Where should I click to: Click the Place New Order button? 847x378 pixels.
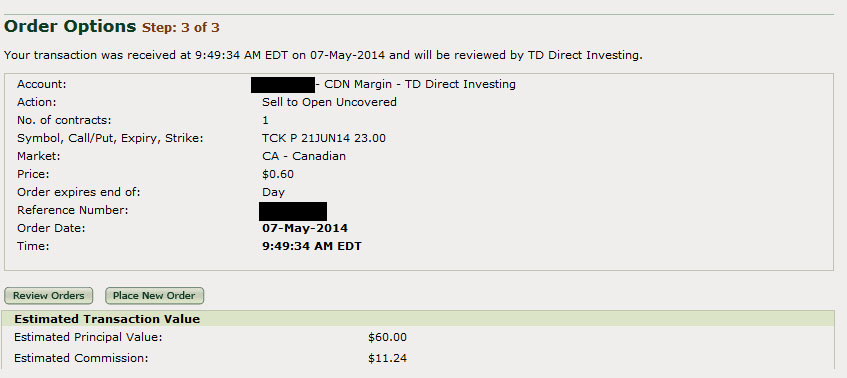pyautogui.click(x=154, y=295)
